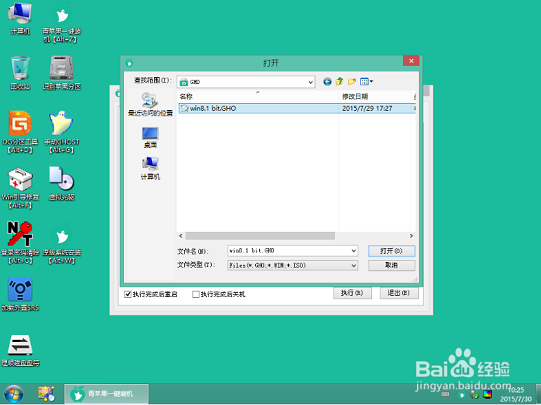The height and width of the screenshot is (405, 541).
Task: Launch 手动GHOST (Alt+G) ghost icon
Action: coord(61,132)
